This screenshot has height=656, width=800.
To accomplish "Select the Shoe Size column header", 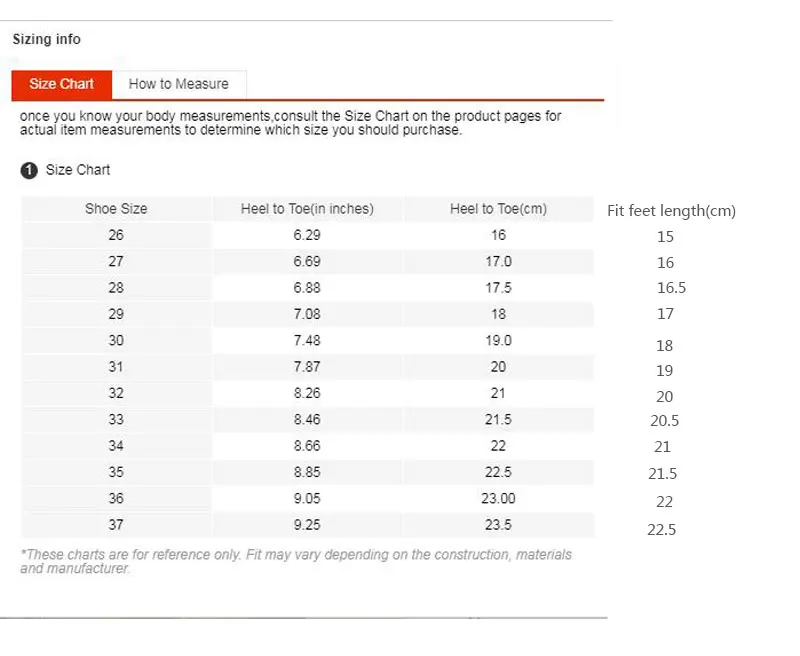I will (x=116, y=209).
